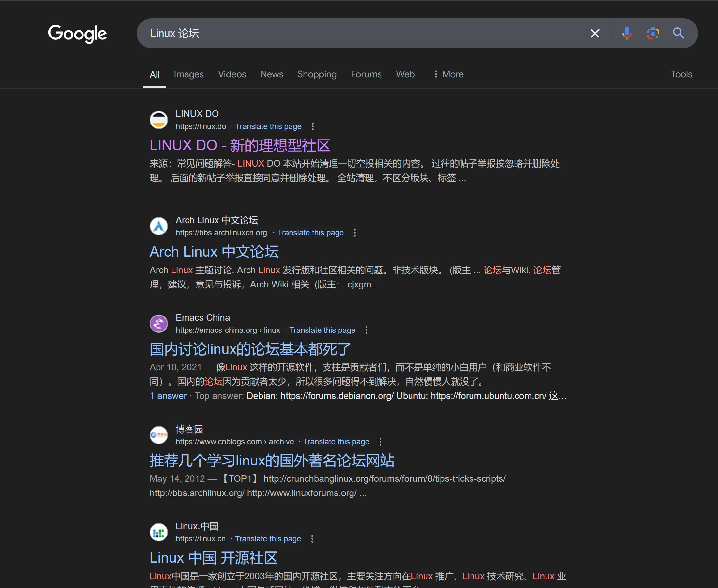
Task: Open the Tools options
Action: coord(681,74)
